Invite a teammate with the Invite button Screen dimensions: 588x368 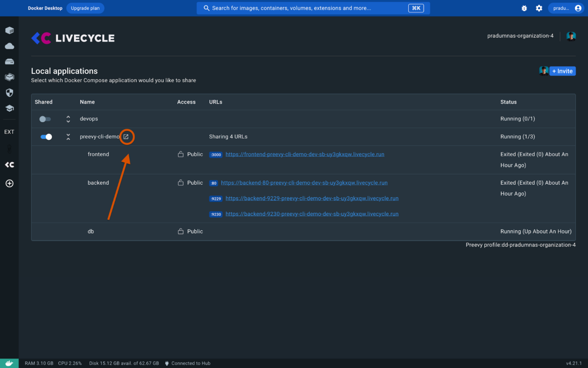(562, 71)
